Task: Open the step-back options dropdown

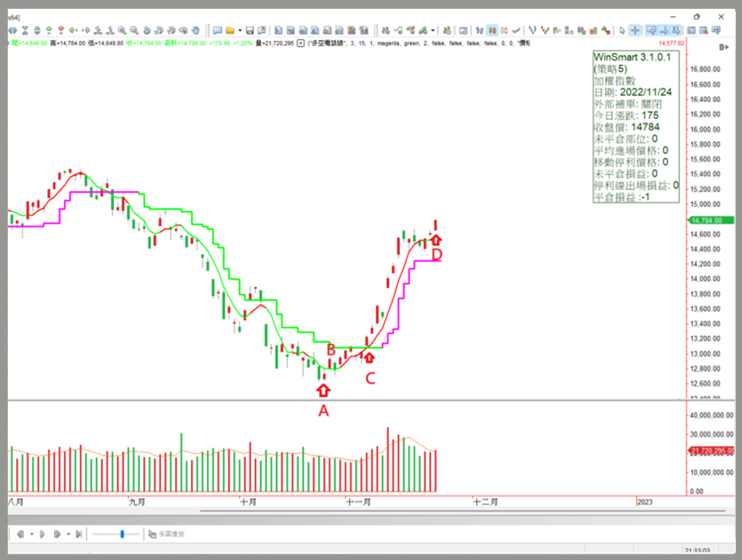Action: click(31, 534)
